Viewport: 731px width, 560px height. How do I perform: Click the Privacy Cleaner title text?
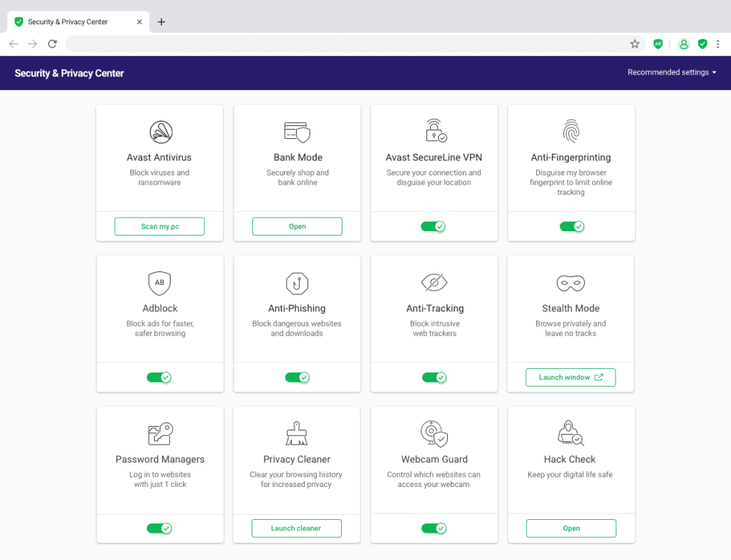pyautogui.click(x=297, y=459)
